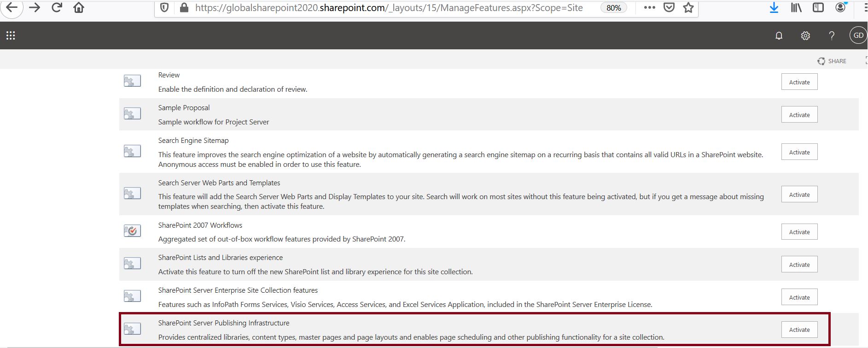The height and width of the screenshot is (348, 868).
Task: Click 'Search Server Web Parts and Templates' title
Action: click(219, 183)
